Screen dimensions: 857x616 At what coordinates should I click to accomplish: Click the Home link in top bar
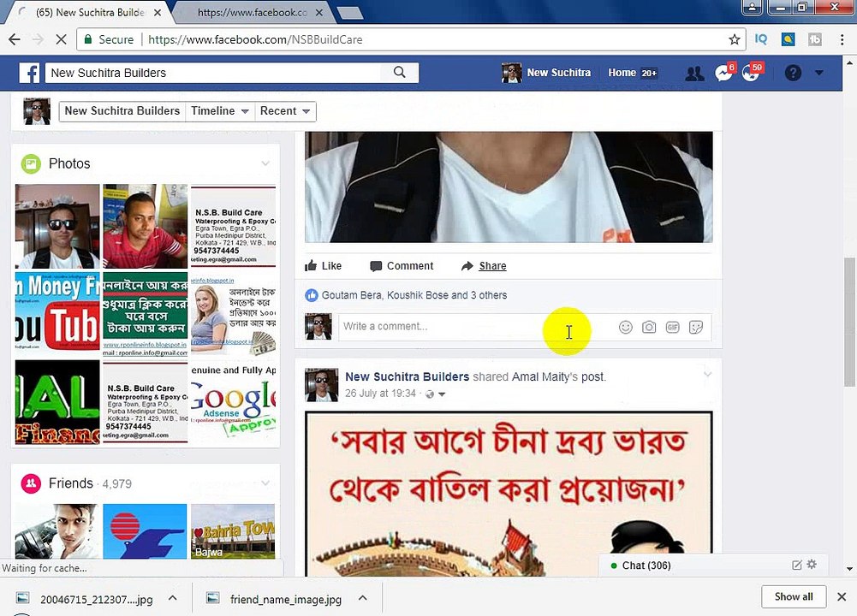tap(622, 73)
